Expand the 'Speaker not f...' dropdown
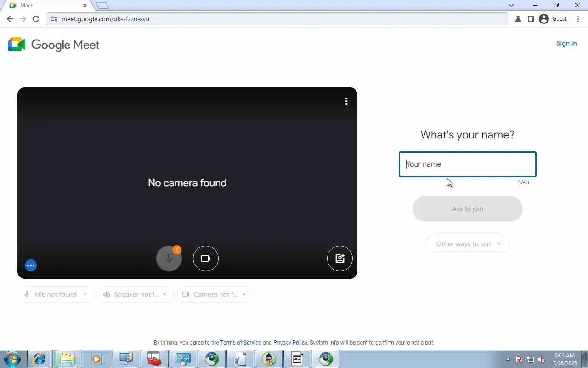Screen dimensions: 588x368 [x=136, y=294]
